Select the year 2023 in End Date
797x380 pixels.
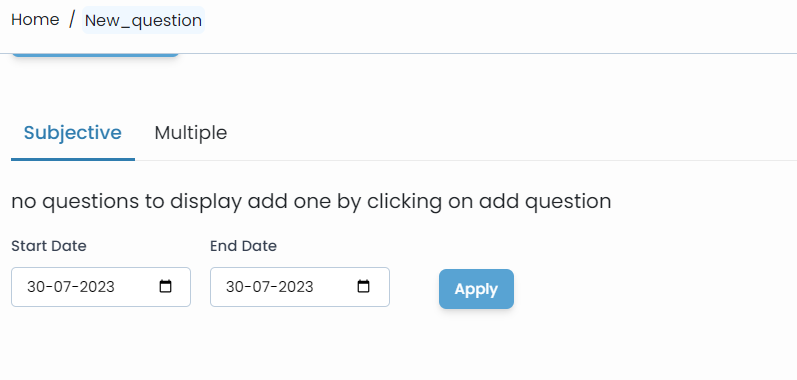click(295, 287)
